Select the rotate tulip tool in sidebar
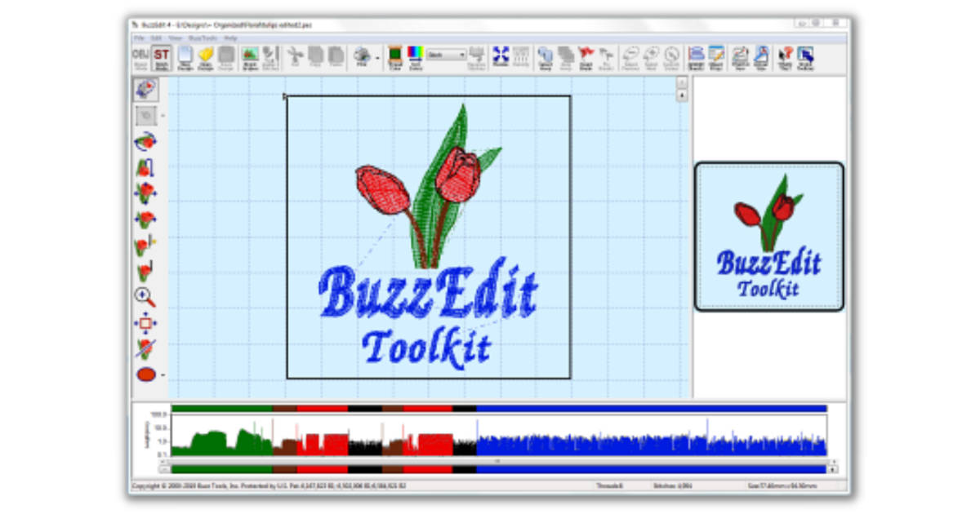 pos(145,141)
